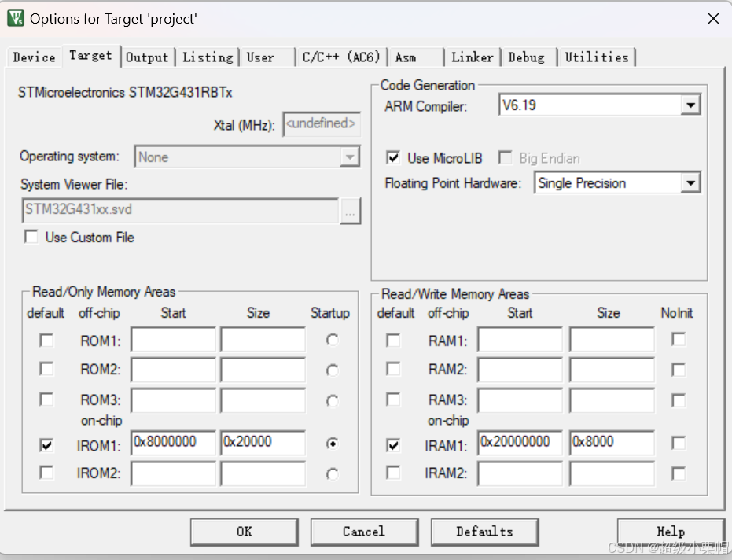Enable NoInit for RAM1
The height and width of the screenshot is (560, 732).
(x=679, y=340)
